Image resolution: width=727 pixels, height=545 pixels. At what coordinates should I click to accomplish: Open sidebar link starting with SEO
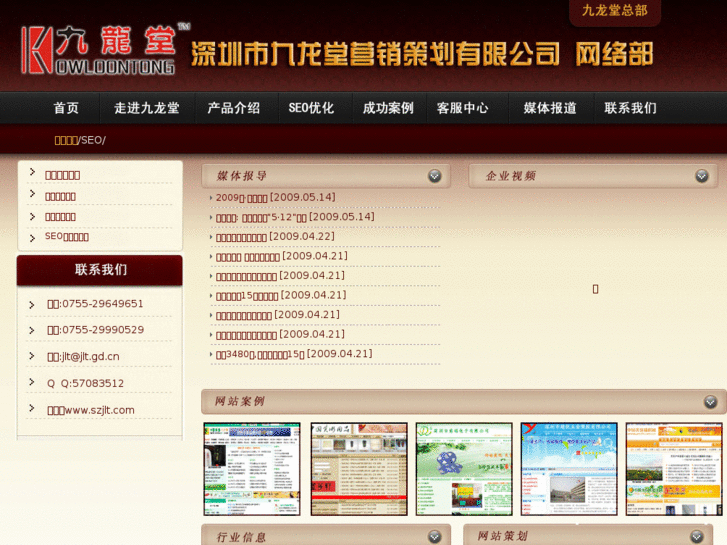(x=67, y=237)
